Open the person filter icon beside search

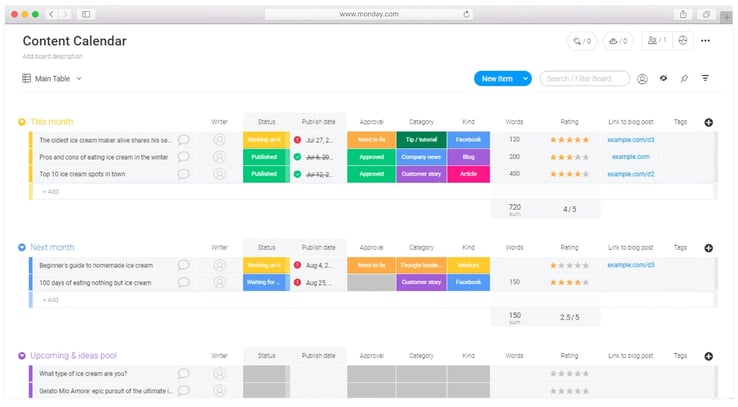(642, 78)
